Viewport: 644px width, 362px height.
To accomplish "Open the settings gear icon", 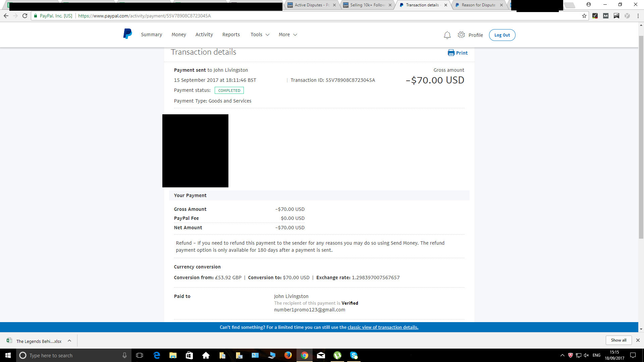I will click(461, 35).
